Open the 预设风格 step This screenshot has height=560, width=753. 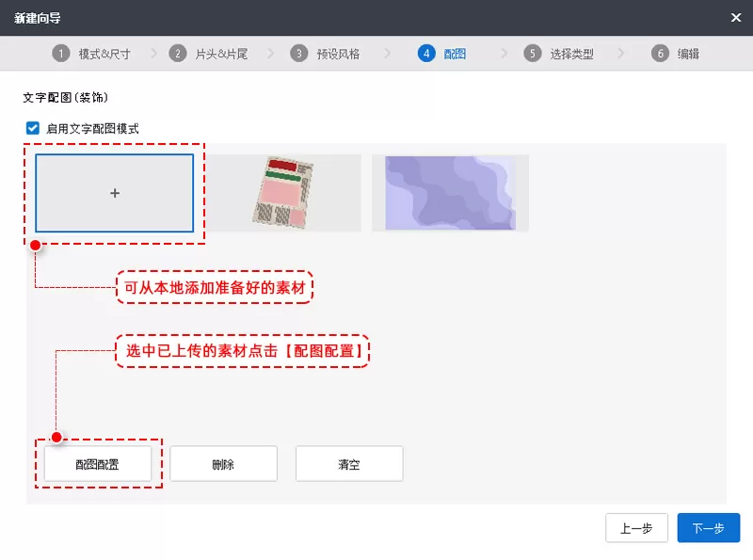(338, 54)
